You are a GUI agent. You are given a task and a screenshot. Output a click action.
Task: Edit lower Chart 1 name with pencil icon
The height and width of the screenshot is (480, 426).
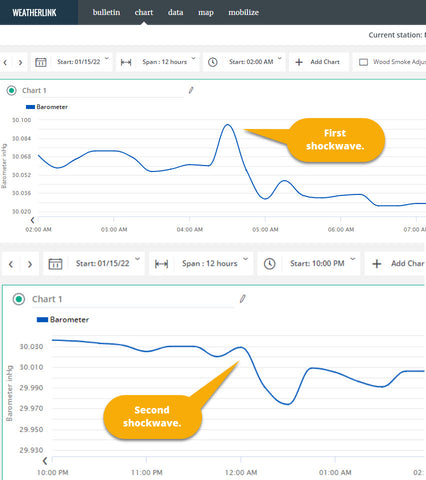coord(242,299)
